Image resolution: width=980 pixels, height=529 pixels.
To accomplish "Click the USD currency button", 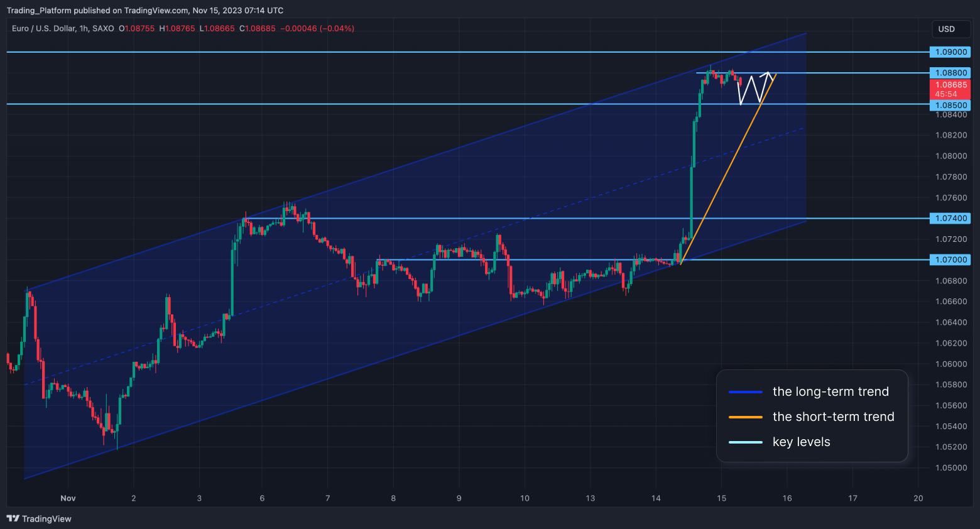I will click(951, 29).
